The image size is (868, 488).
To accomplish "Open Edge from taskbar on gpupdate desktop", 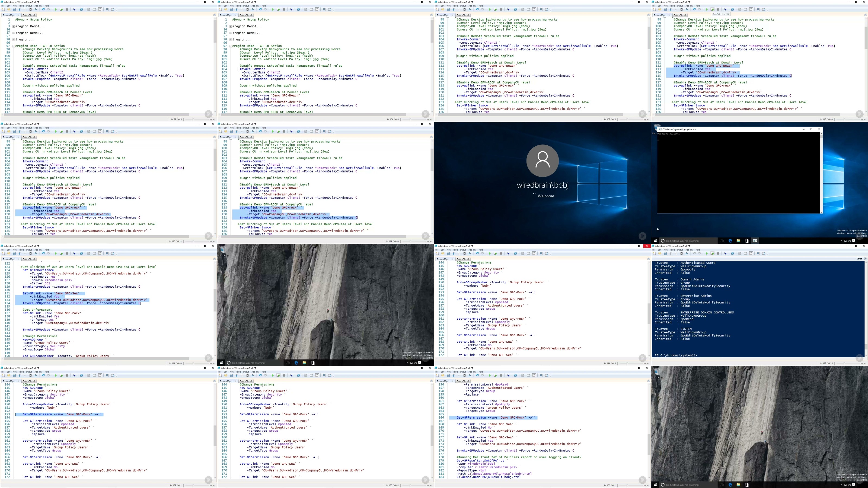I will (730, 241).
